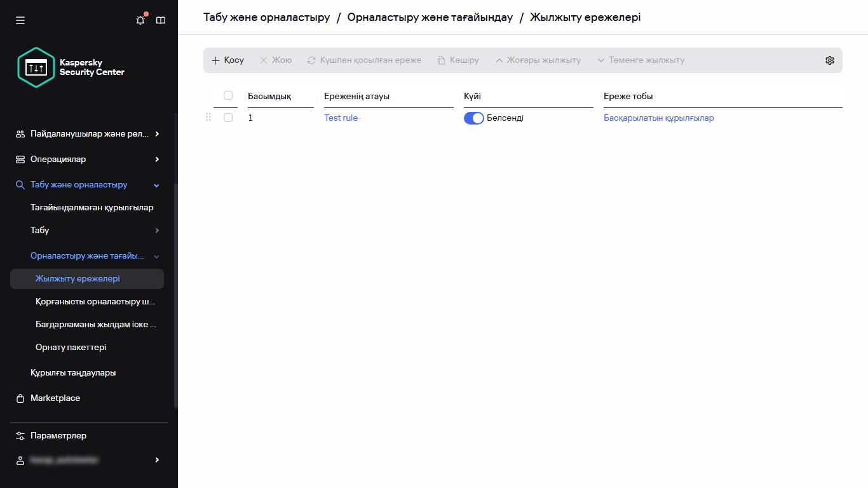Open the Басқарылатын құрылғылар group link

[658, 118]
